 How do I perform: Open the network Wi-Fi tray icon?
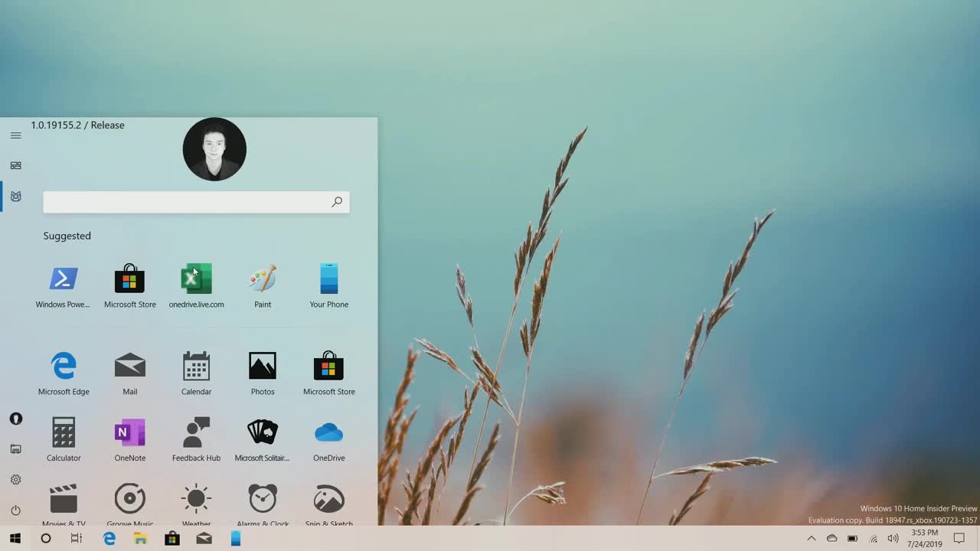(x=873, y=539)
